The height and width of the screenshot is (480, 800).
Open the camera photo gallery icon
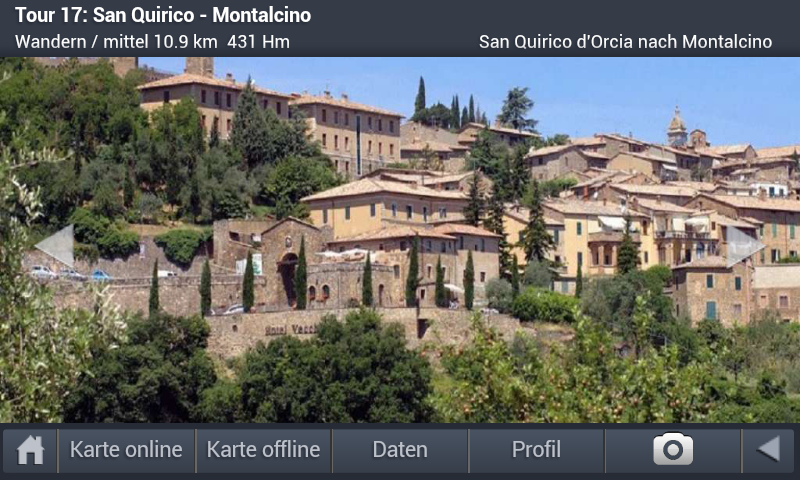click(x=673, y=450)
